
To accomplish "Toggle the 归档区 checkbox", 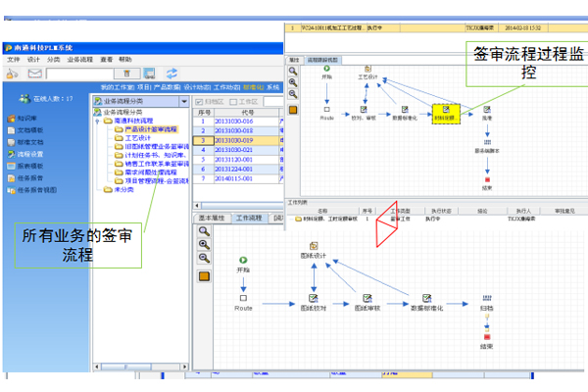I will (x=199, y=102).
